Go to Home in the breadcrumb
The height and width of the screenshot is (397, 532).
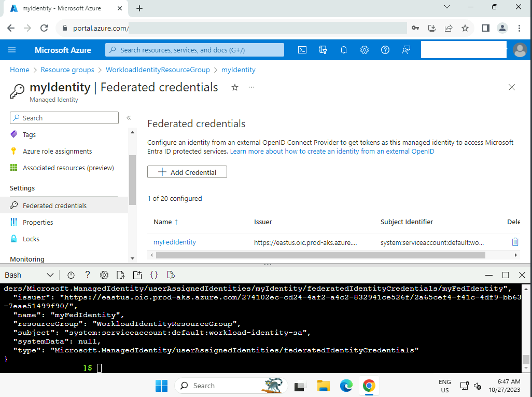[19, 70]
